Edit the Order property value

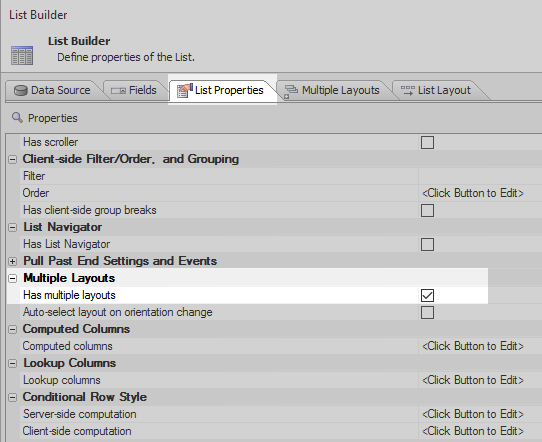tap(480, 193)
